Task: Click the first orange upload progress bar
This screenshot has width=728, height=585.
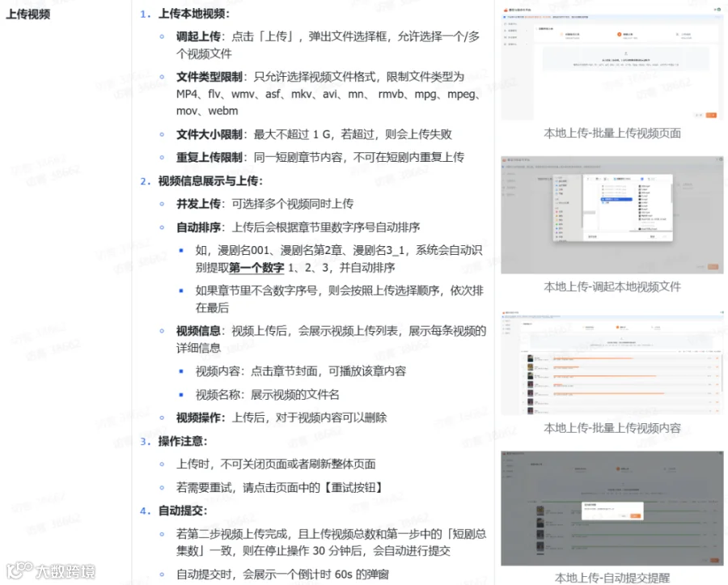Action: (592, 358)
